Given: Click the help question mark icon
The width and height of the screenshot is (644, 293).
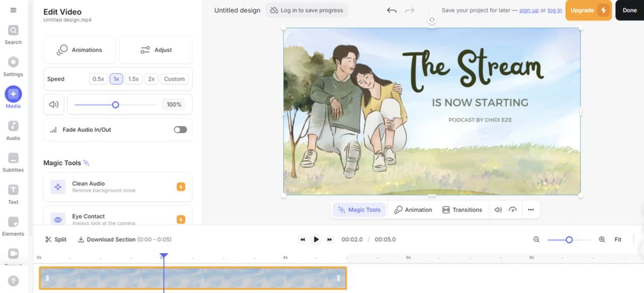Looking at the screenshot, I should pyautogui.click(x=13, y=281).
